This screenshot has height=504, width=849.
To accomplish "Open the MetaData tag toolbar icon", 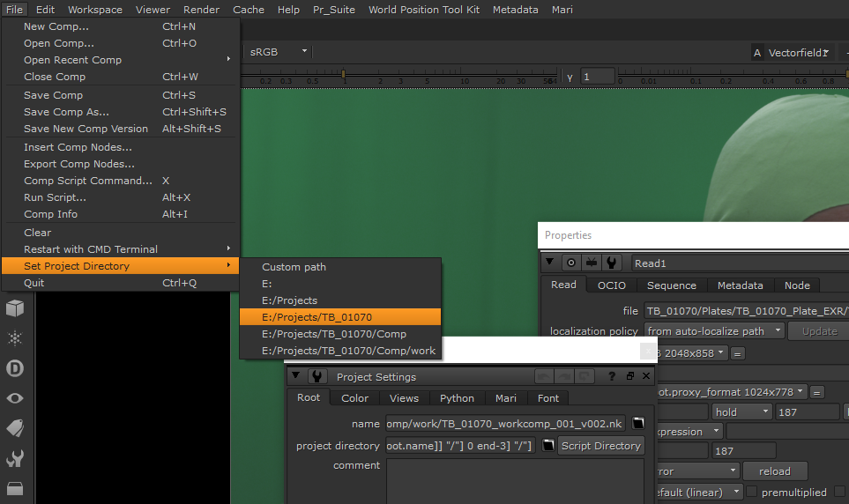I will click(15, 428).
